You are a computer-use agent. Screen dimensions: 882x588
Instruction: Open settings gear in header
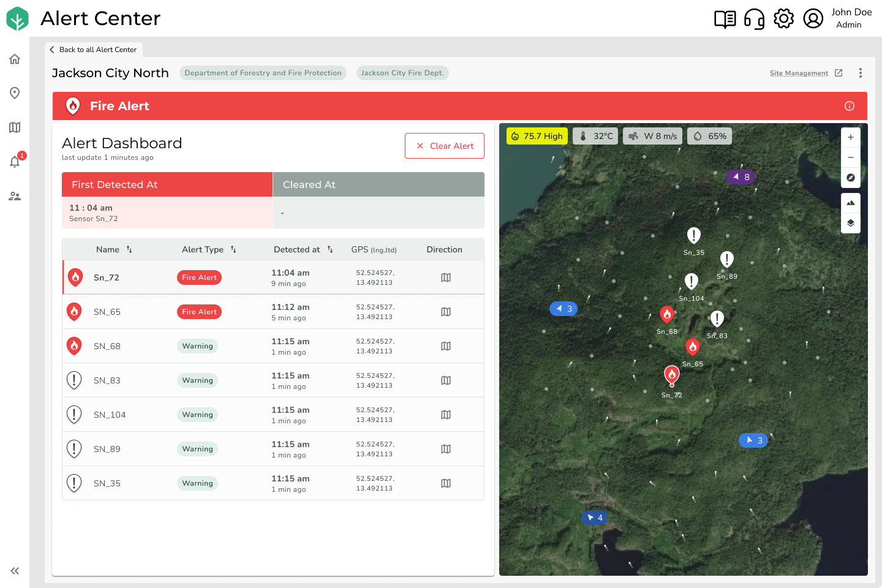point(783,19)
